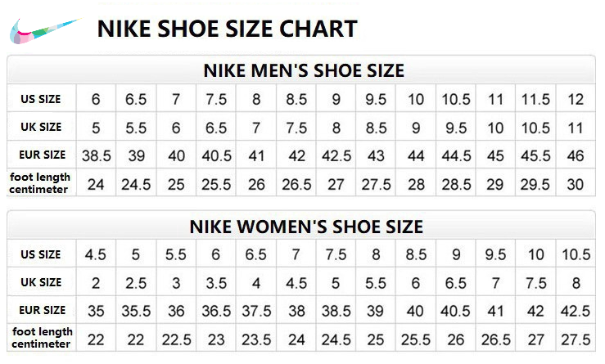Screen dimensions: 605x364
Task: Click men's US size 12 cell
Action: [576, 99]
